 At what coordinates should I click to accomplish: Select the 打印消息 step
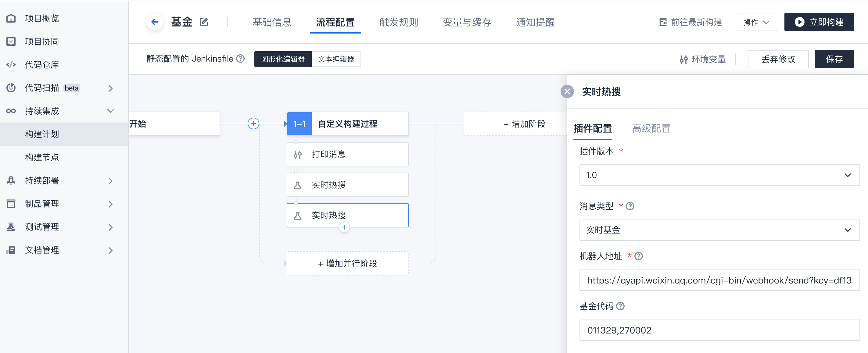coord(347,154)
